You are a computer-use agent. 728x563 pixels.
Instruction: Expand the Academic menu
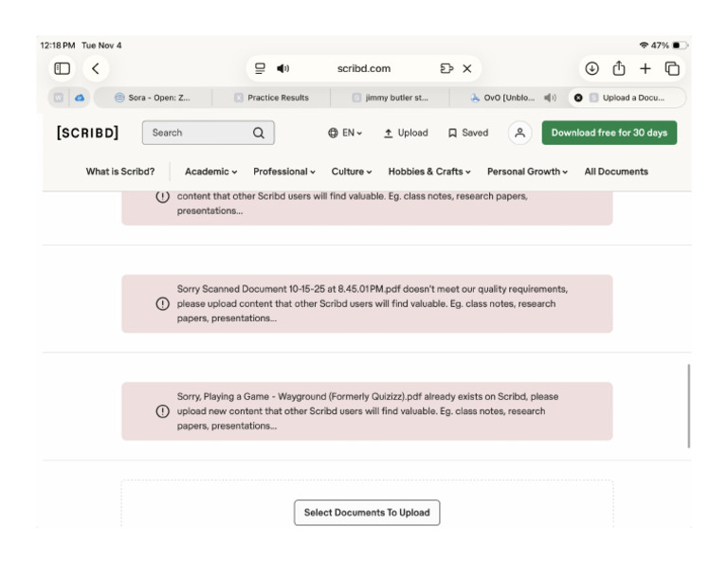211,172
